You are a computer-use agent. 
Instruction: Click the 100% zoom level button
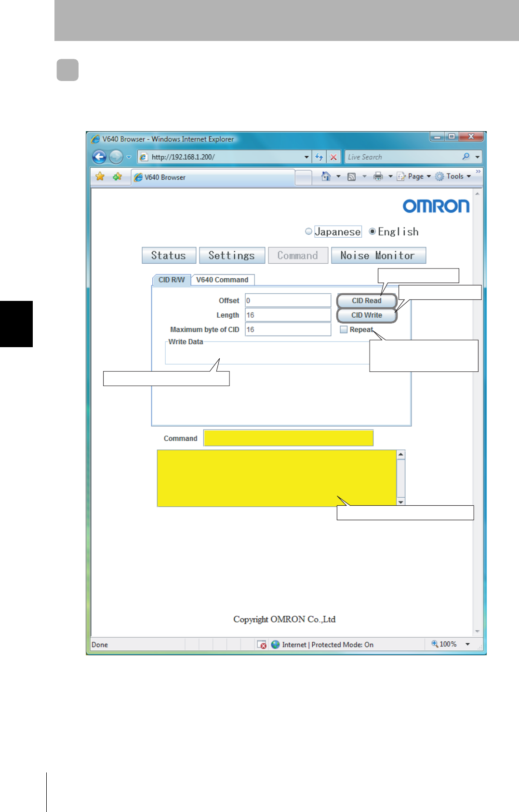coord(444,644)
